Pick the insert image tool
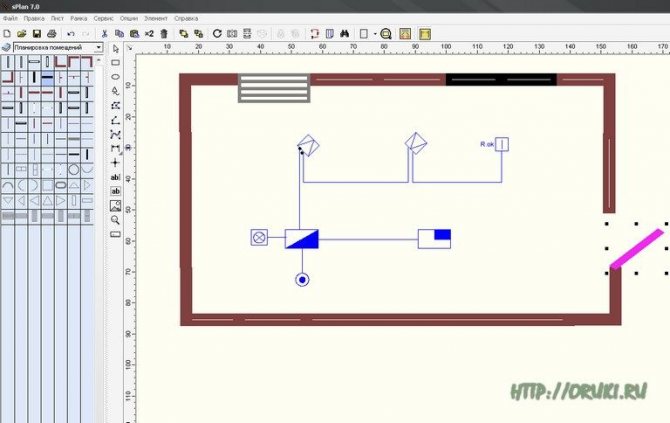This screenshot has width=670, height=423. click(x=116, y=205)
